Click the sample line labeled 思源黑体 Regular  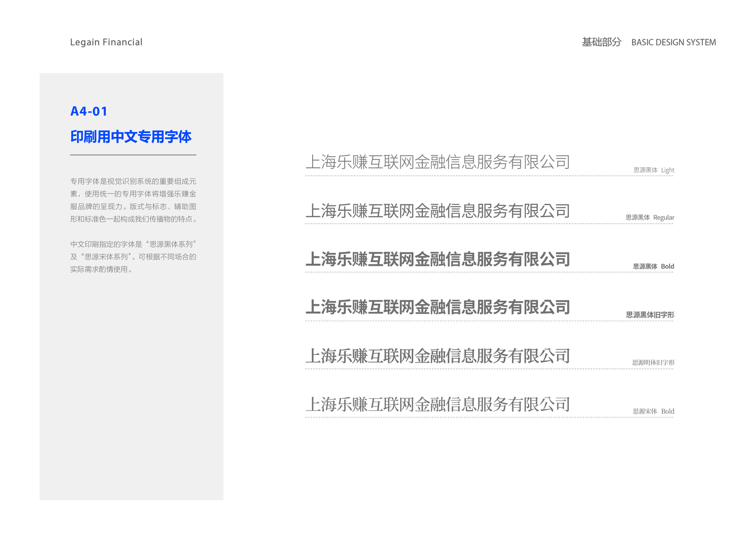pos(437,210)
